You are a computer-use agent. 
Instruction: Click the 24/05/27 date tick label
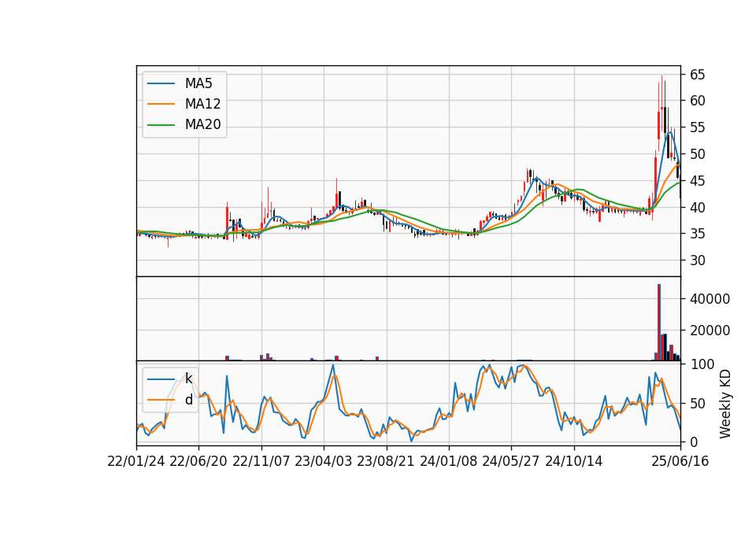(x=511, y=462)
